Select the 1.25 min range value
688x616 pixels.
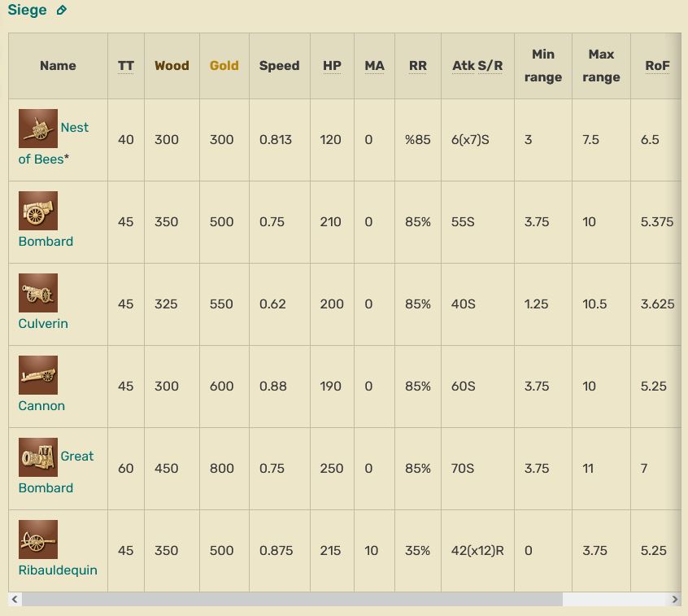pyautogui.click(x=536, y=304)
